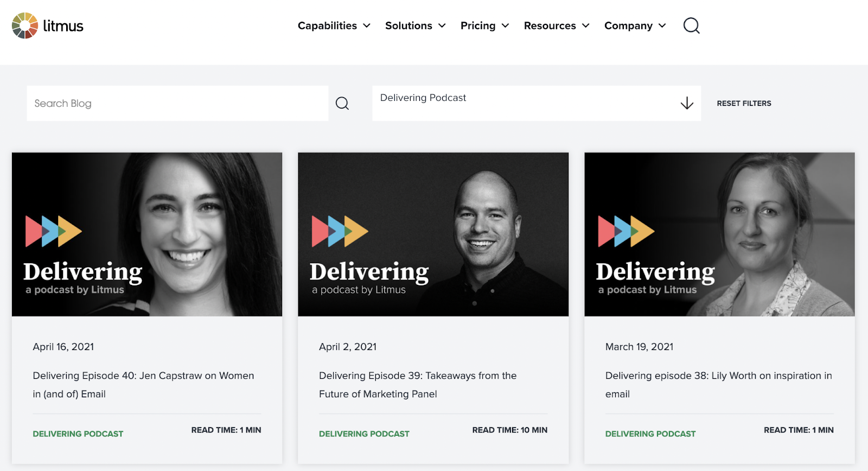Open the site search magnifier icon in navigation
The width and height of the screenshot is (868, 471).
tap(691, 26)
